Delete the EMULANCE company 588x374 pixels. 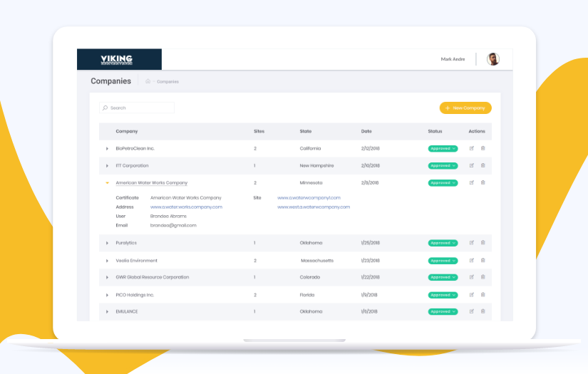point(483,311)
